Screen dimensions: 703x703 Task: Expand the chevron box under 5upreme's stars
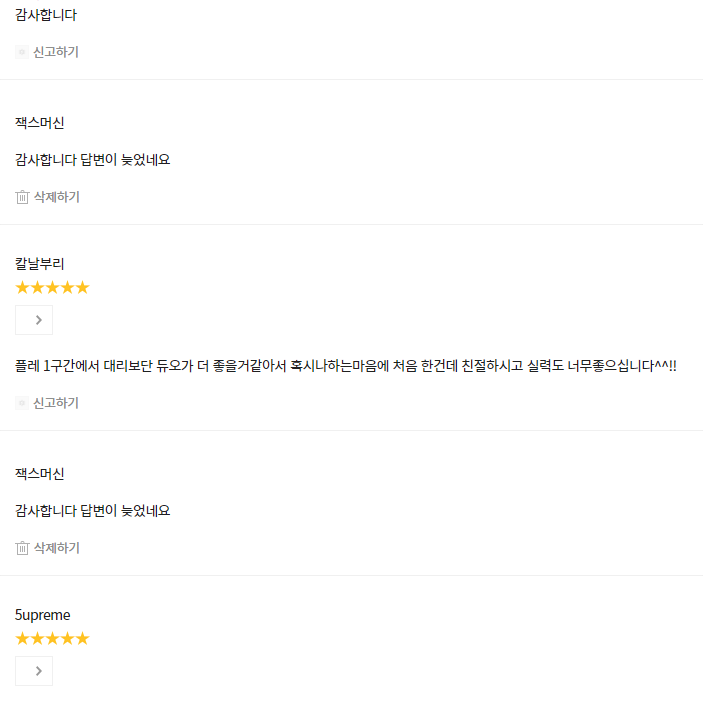[x=34, y=671]
